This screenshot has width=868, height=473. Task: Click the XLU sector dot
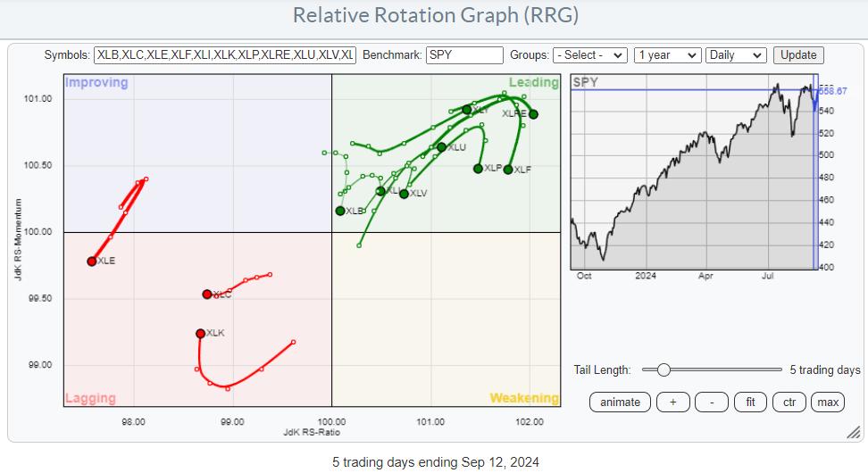[x=441, y=147]
